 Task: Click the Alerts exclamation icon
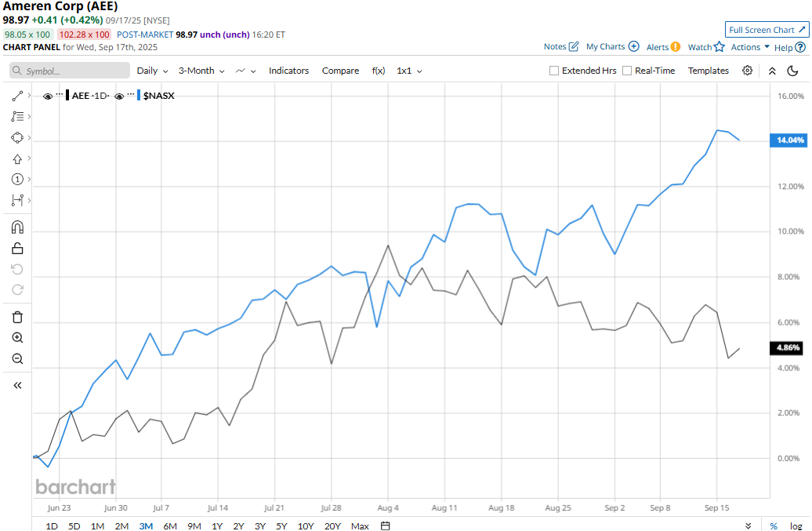point(676,46)
